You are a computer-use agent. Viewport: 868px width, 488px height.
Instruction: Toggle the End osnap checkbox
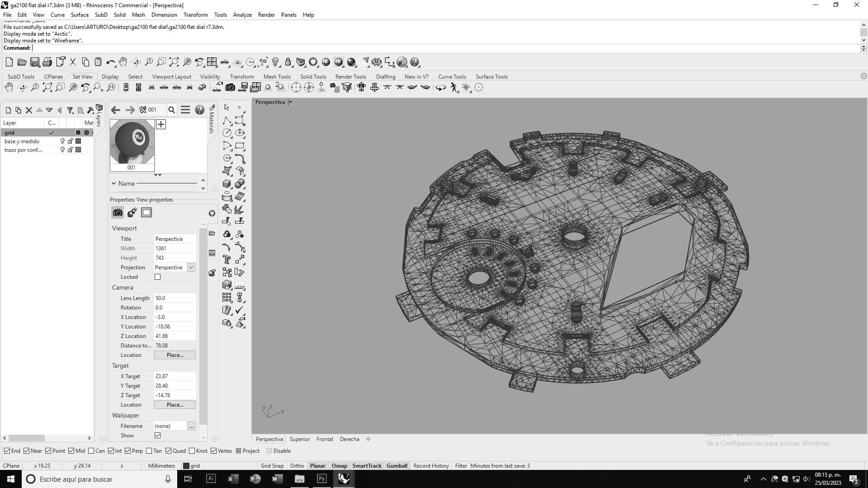pyautogui.click(x=7, y=451)
